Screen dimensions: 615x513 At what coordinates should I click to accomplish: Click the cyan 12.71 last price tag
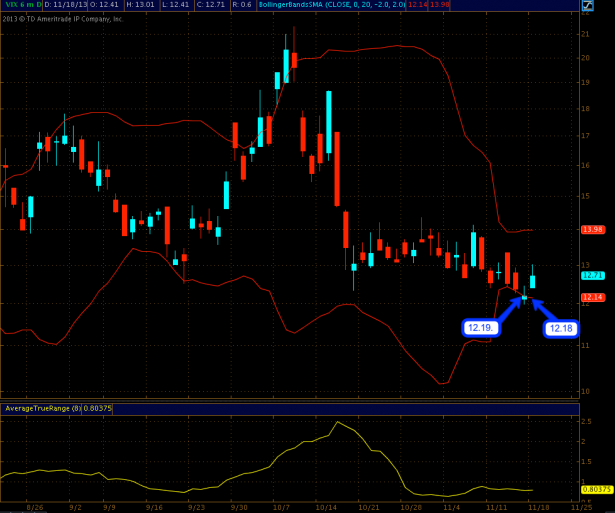point(591,274)
